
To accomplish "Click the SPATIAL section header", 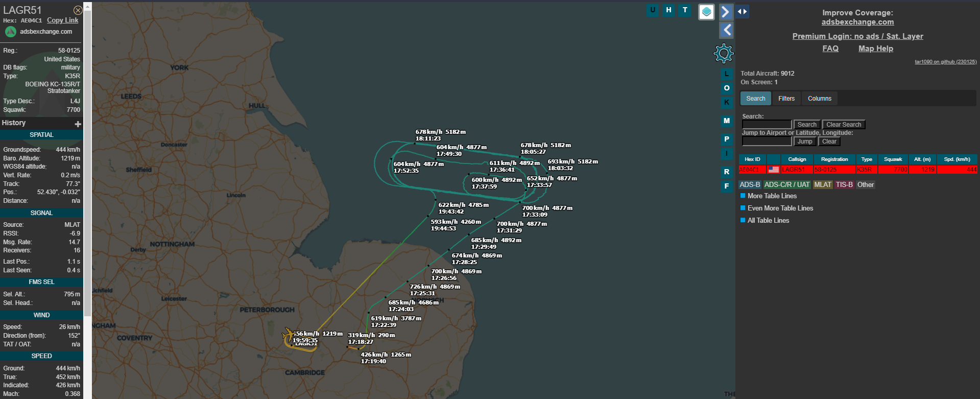I will tap(41, 135).
